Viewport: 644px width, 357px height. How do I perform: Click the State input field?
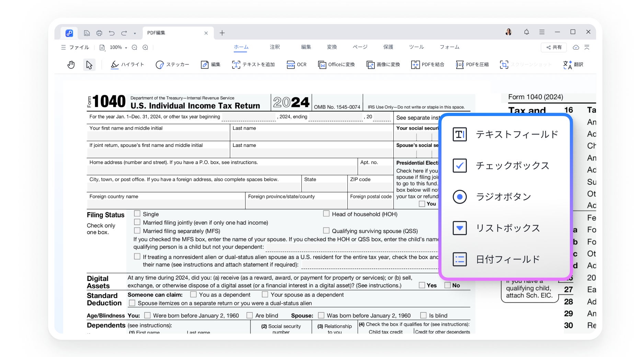(324, 187)
